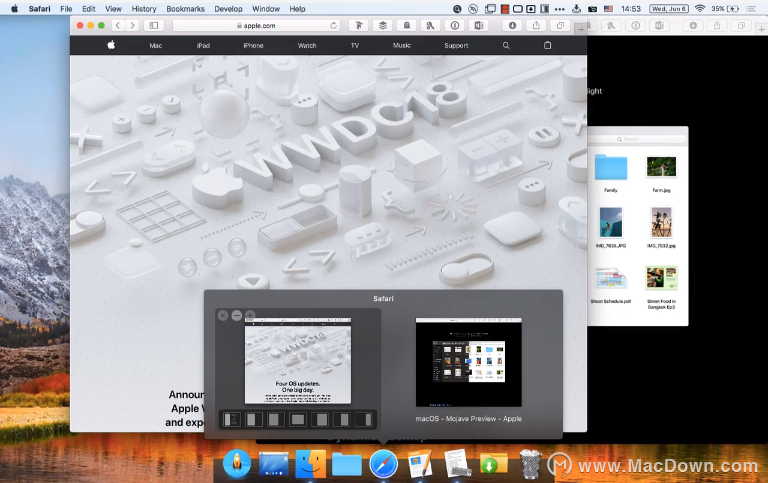Image resolution: width=768 pixels, height=483 pixels.
Task: Open the Bookmarks menu
Action: pos(185,9)
